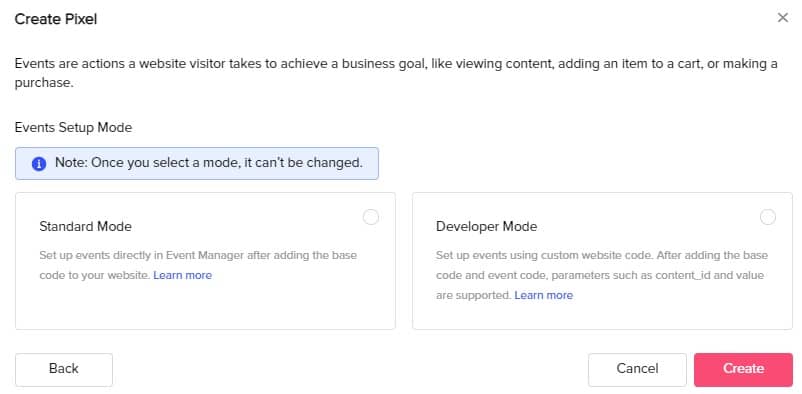
Task: Go back with the Back button
Action: pyautogui.click(x=64, y=369)
